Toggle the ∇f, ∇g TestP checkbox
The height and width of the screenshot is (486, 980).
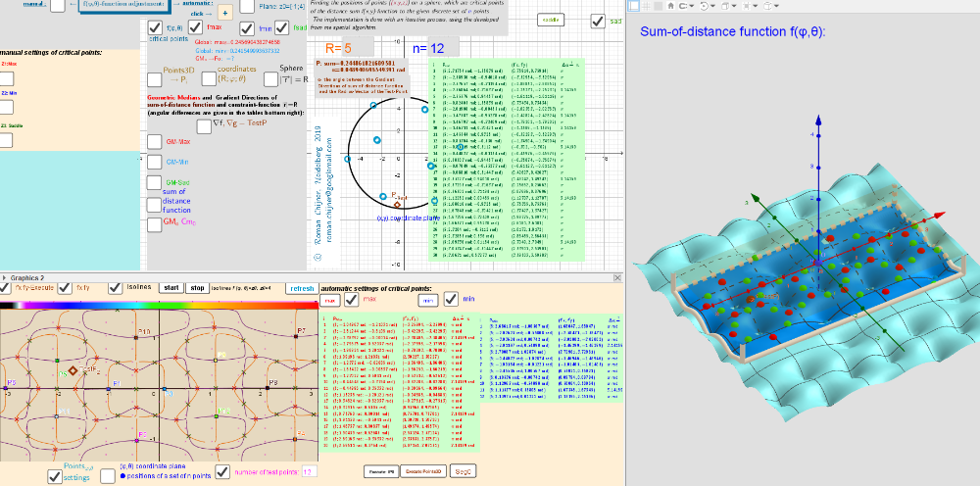pyautogui.click(x=204, y=126)
